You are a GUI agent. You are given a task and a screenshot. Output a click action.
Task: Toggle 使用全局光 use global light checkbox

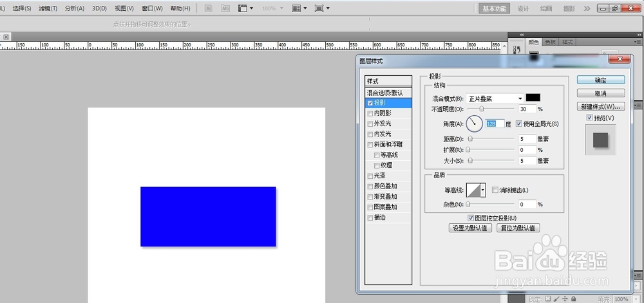(x=518, y=124)
